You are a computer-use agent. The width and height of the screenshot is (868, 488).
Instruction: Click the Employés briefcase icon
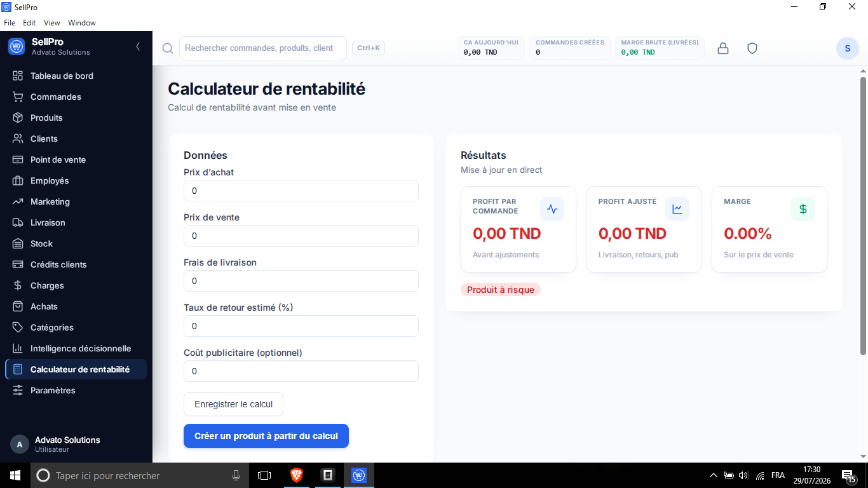(18, 180)
